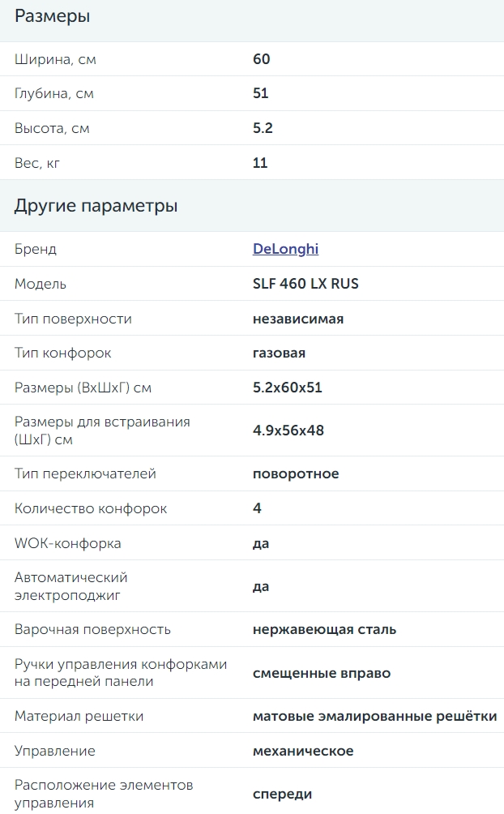
Task: Click the Количество конфорок value 4
Action: tap(257, 508)
